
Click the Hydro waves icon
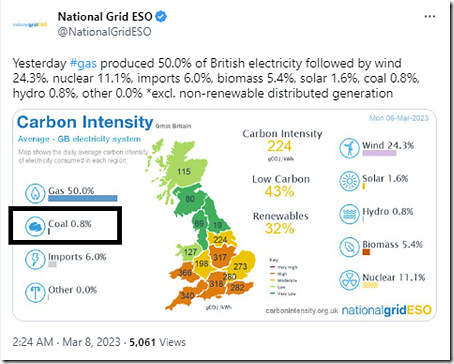pyautogui.click(x=349, y=214)
